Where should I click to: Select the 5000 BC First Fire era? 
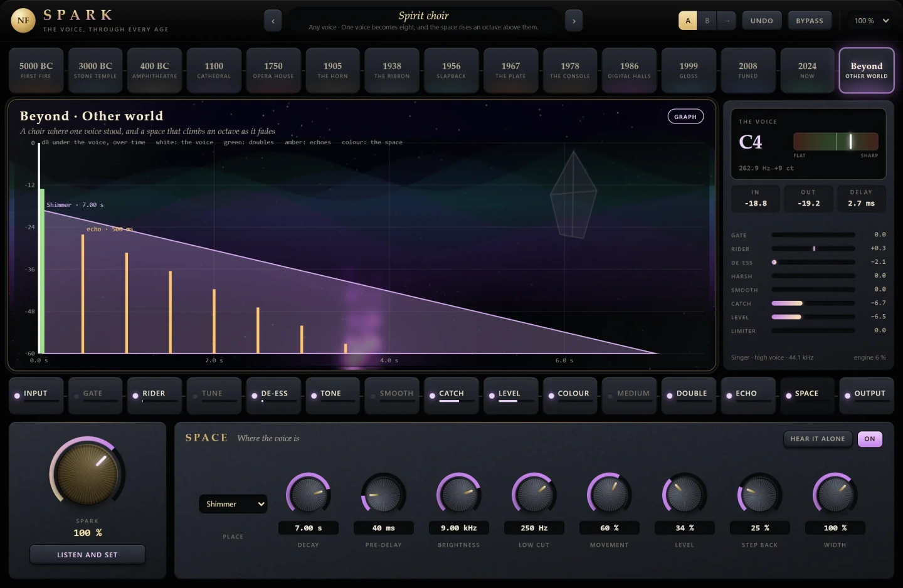(x=36, y=70)
